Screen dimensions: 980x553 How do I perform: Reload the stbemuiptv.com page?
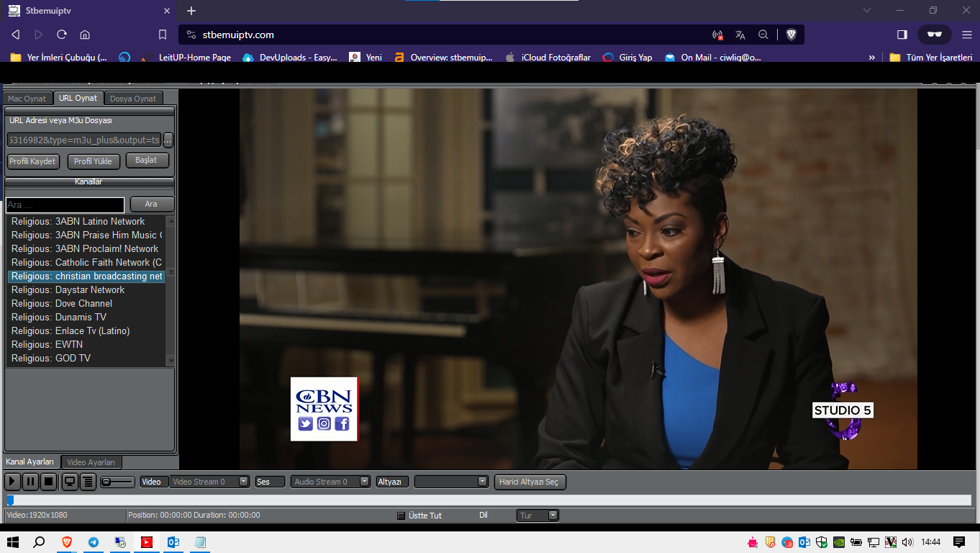(62, 35)
